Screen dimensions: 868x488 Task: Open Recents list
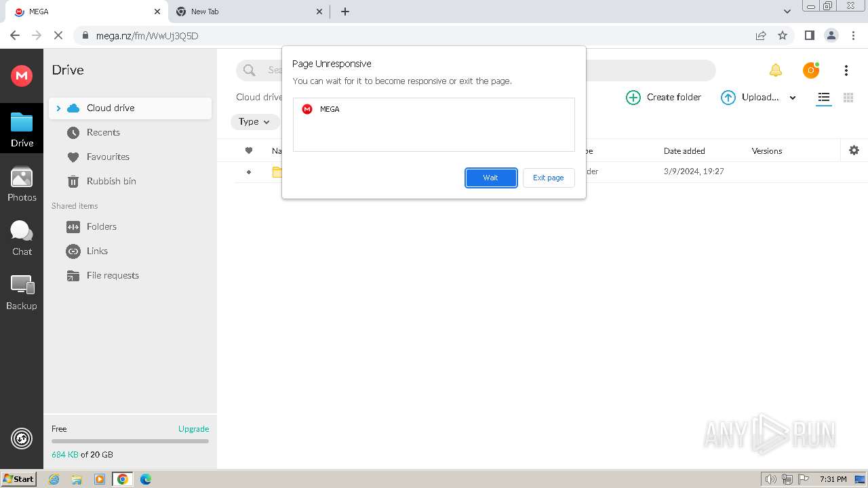click(x=103, y=132)
